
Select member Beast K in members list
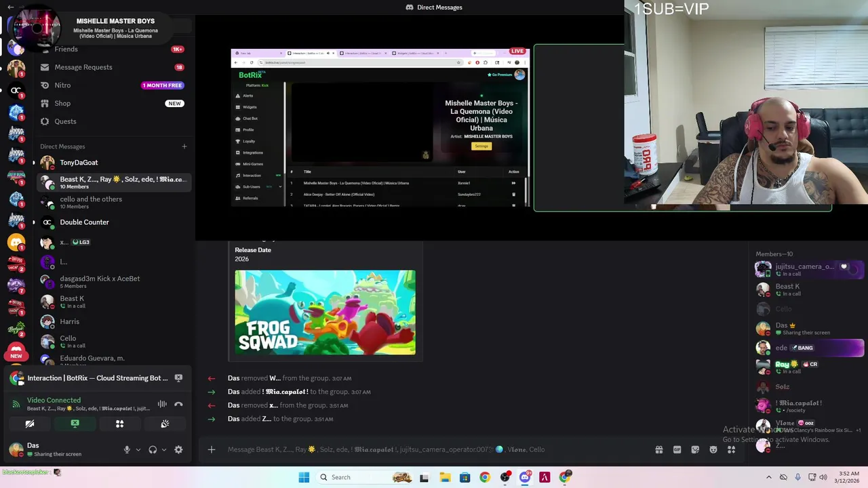[809, 289]
